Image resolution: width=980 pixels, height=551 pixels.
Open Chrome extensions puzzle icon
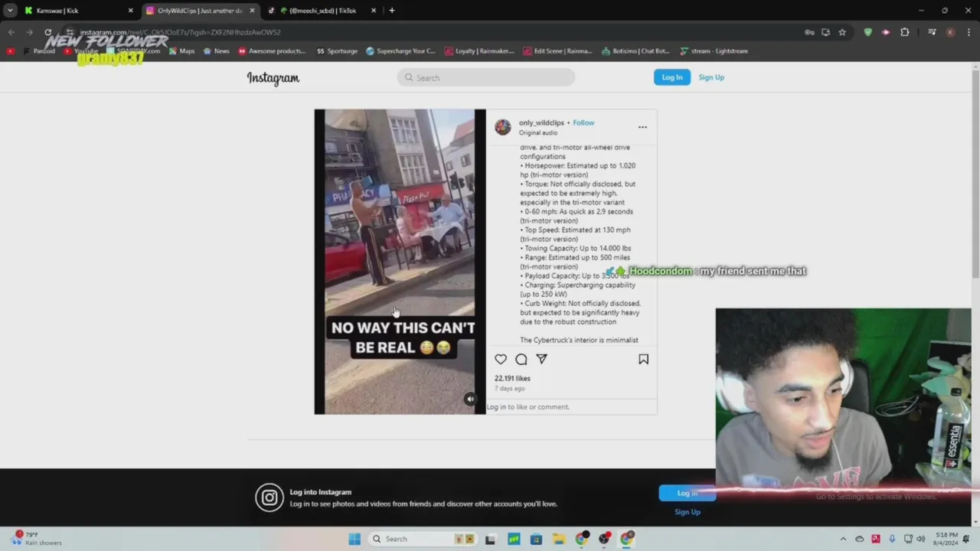(x=904, y=32)
